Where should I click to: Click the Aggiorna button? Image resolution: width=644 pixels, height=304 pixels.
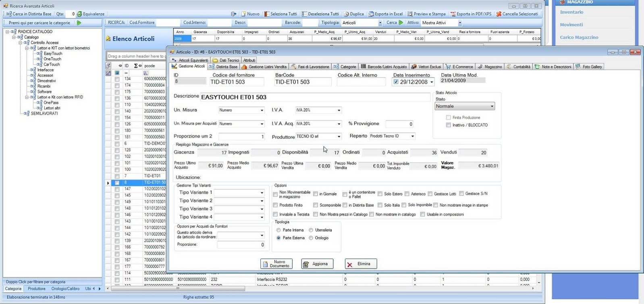click(x=317, y=264)
